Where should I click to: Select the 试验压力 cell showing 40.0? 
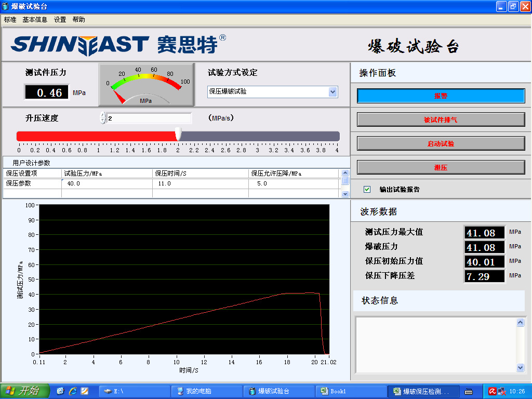pyautogui.click(x=107, y=183)
